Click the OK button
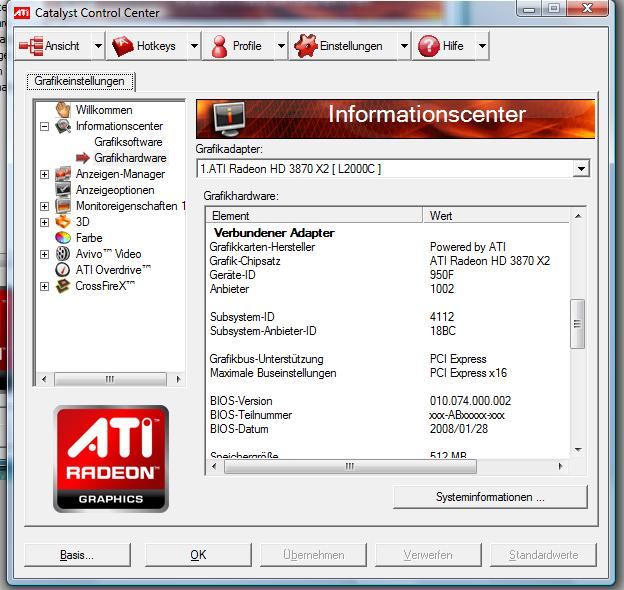The image size is (624, 590). (x=198, y=555)
